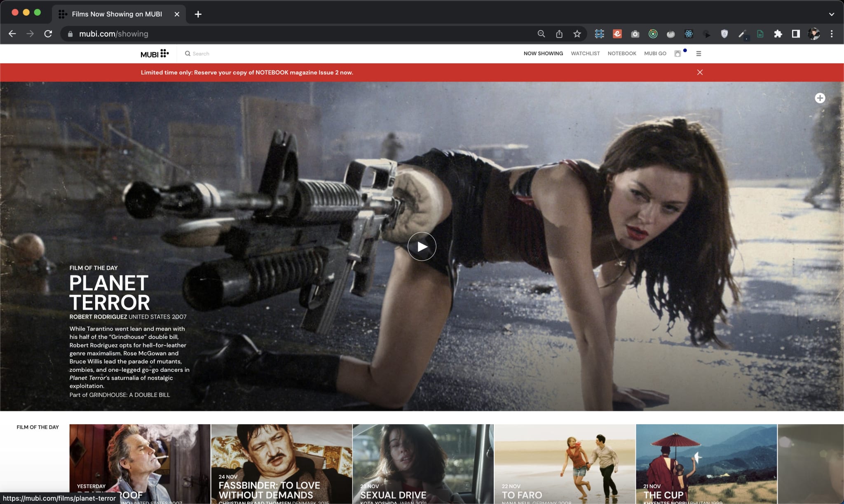Click the green document extension icon
The image size is (844, 504).
pos(760,34)
